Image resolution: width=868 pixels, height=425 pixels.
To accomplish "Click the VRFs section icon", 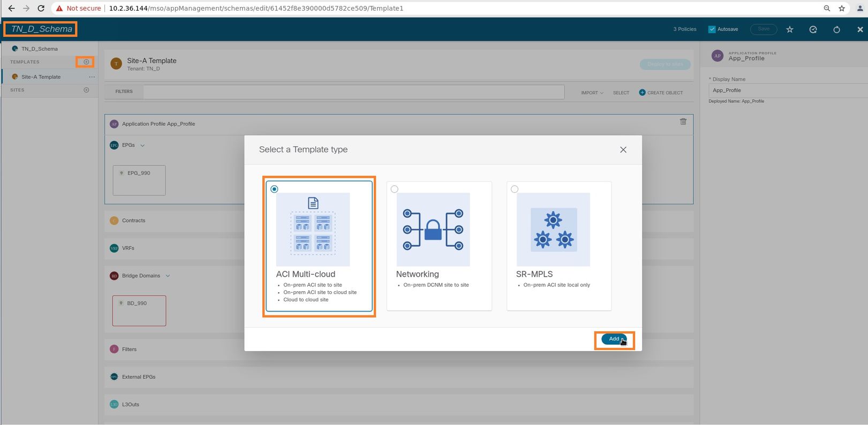I will [114, 248].
